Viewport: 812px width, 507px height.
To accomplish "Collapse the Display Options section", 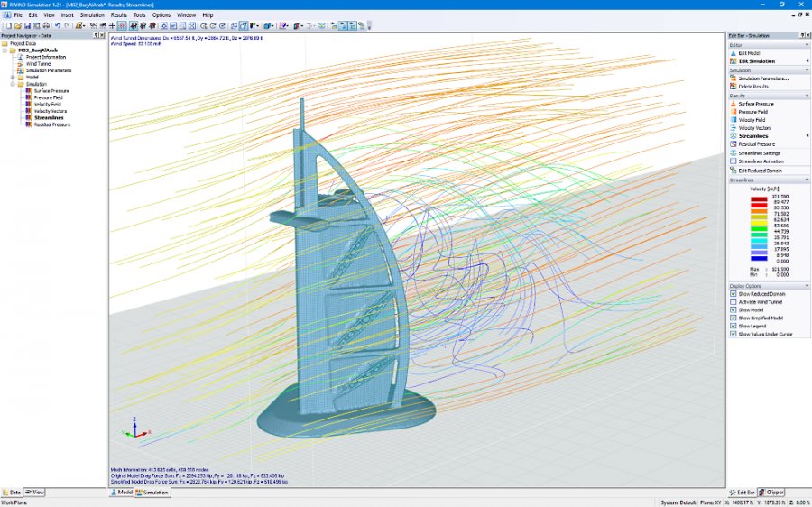I will pos(807,286).
